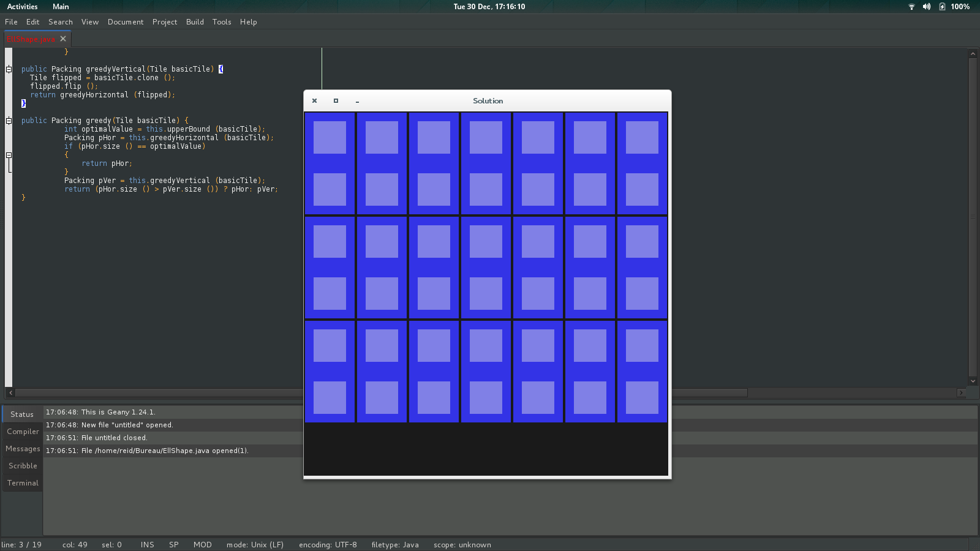This screenshot has height=551, width=980.
Task: Close the Solution window
Action: (314, 101)
